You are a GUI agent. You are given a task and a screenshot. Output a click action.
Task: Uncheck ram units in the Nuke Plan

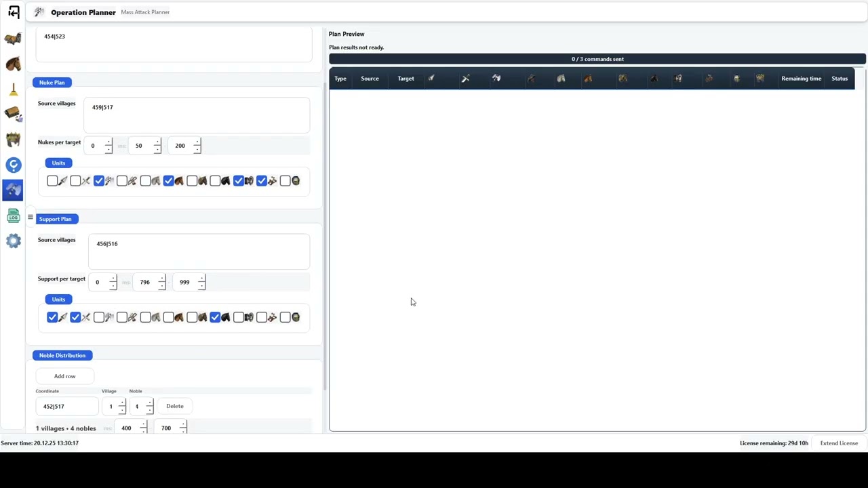click(239, 180)
